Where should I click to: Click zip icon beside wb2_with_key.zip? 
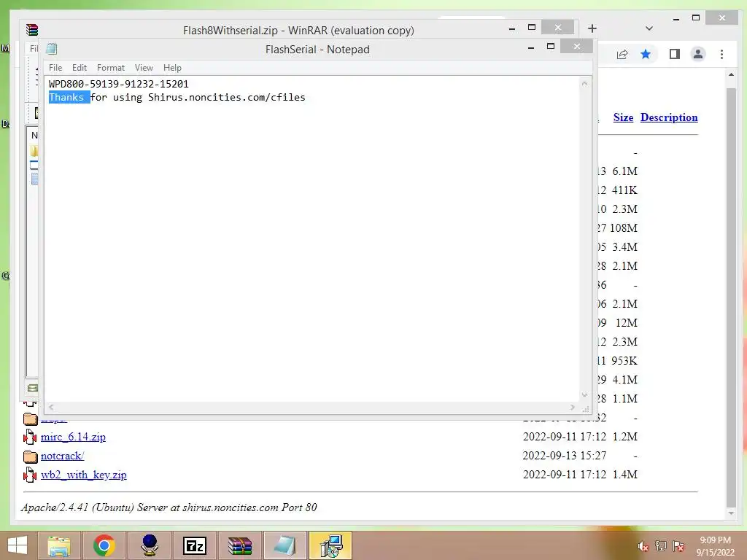30,475
